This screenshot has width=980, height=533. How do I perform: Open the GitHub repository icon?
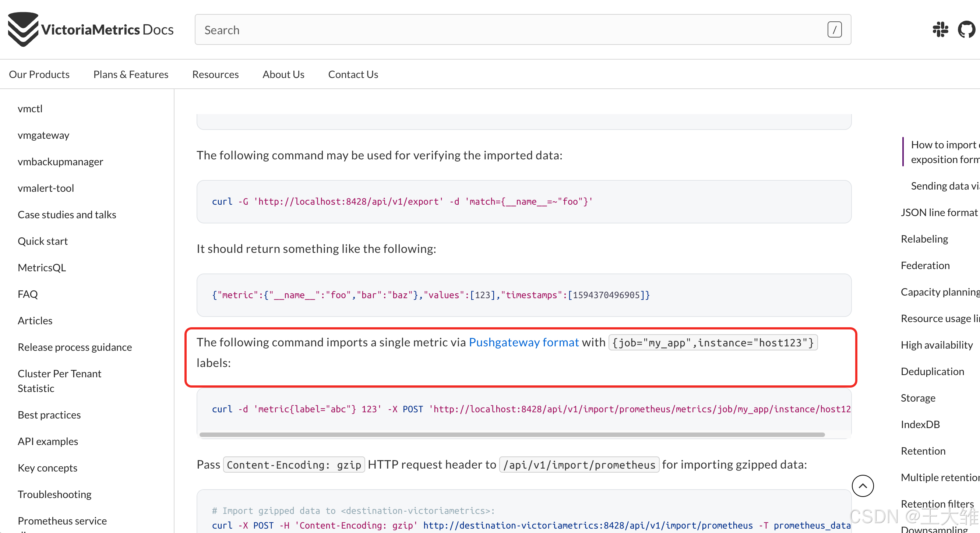[966, 29]
